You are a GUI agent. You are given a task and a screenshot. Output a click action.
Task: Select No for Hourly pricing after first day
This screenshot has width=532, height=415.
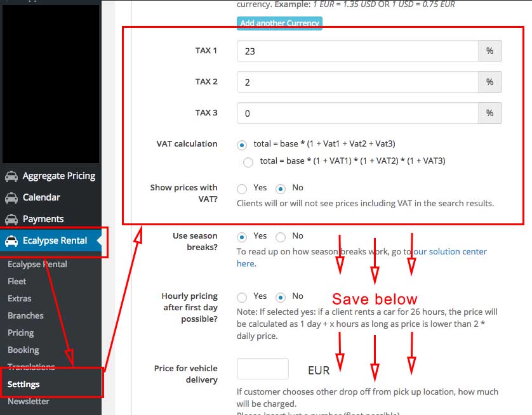[x=280, y=298]
